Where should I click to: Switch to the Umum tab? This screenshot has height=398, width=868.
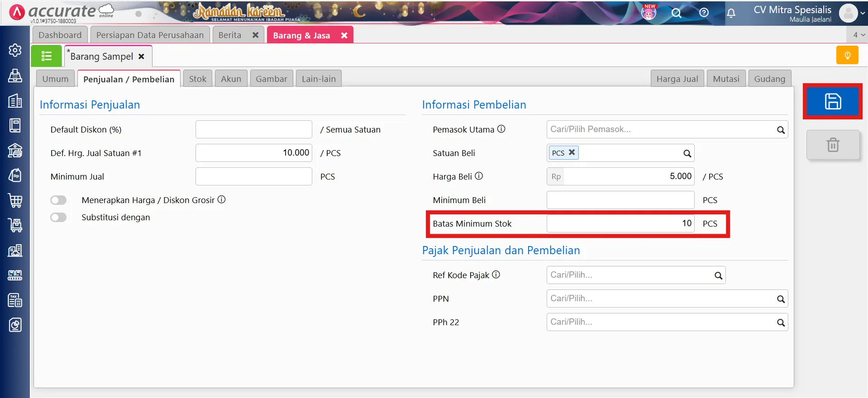(x=55, y=79)
